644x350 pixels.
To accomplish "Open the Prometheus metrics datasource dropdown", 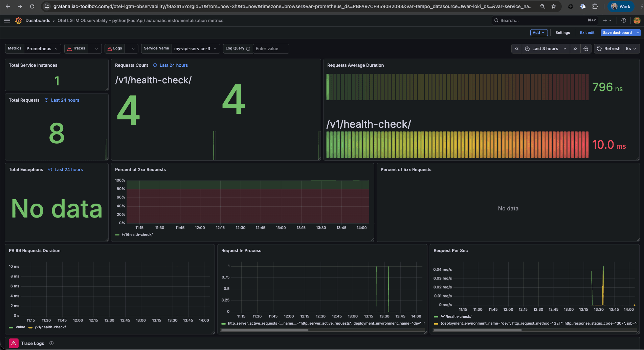I will coord(43,49).
